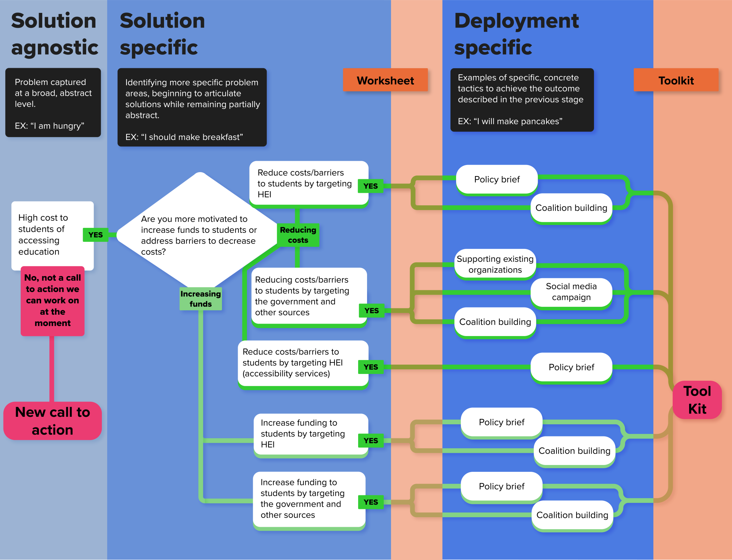Click the 'No, not a call to action' box
Image resolution: width=732 pixels, height=560 pixels.
53,300
